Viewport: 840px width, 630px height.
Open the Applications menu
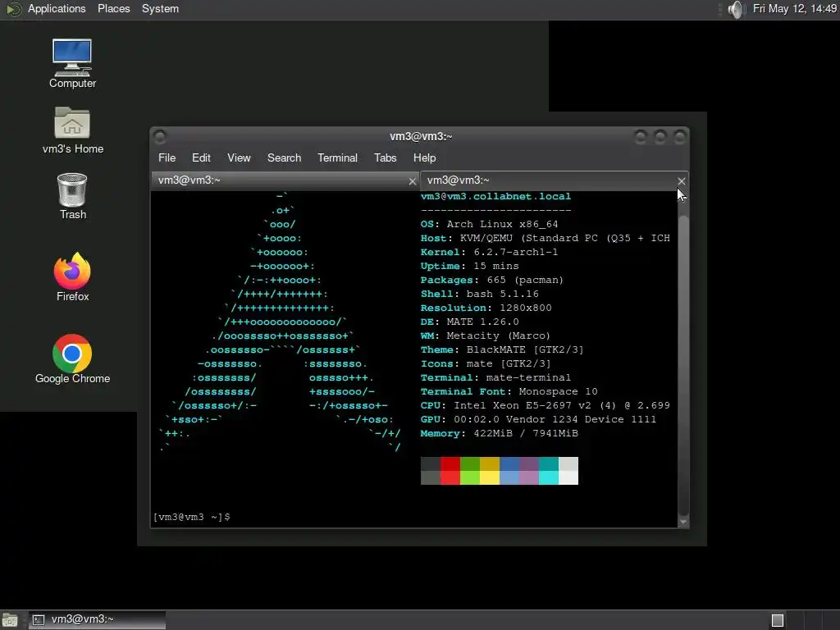coord(57,9)
